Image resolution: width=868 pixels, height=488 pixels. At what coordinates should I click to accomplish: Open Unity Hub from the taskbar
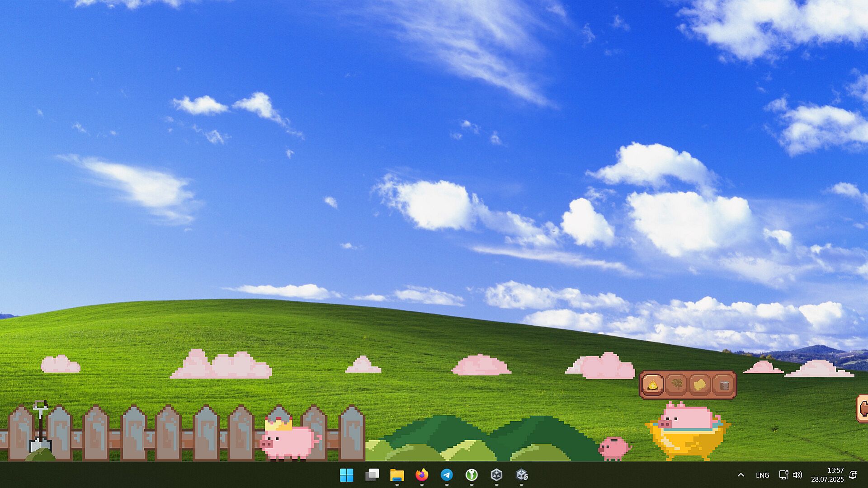tap(496, 475)
